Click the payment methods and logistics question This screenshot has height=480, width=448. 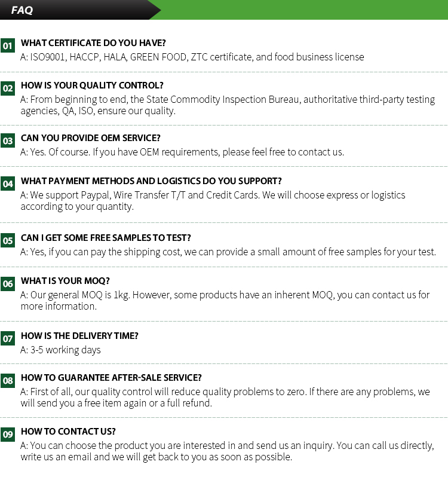coord(151,181)
